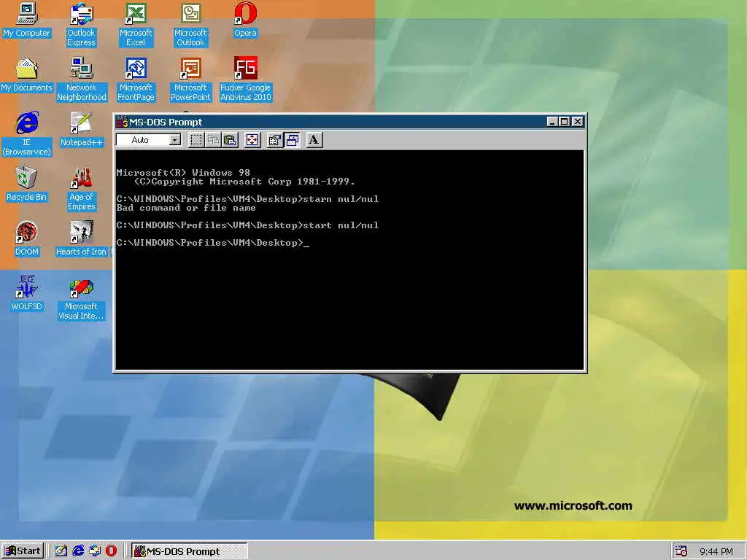
Task: Select the Microsoft PowerPoint shortcut
Action: (190, 79)
